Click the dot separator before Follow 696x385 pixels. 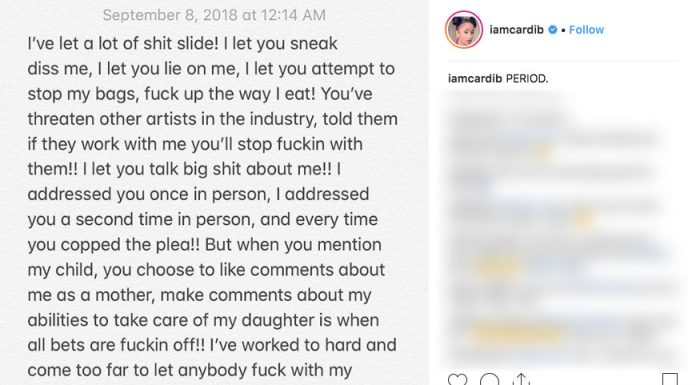click(x=563, y=30)
